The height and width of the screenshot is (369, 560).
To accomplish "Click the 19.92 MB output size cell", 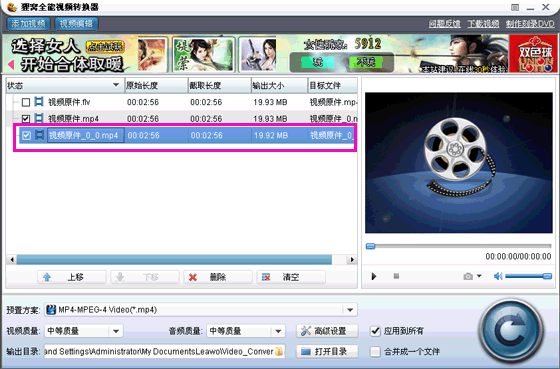I will coord(271,135).
